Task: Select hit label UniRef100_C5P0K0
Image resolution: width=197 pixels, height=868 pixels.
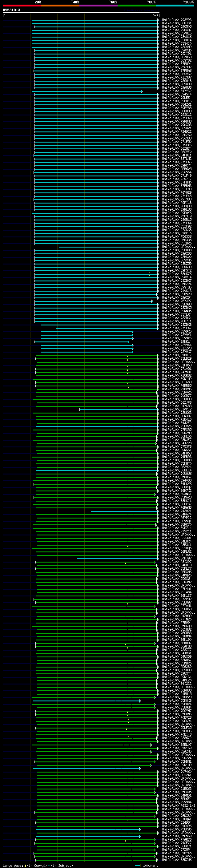Action: [177, 393]
